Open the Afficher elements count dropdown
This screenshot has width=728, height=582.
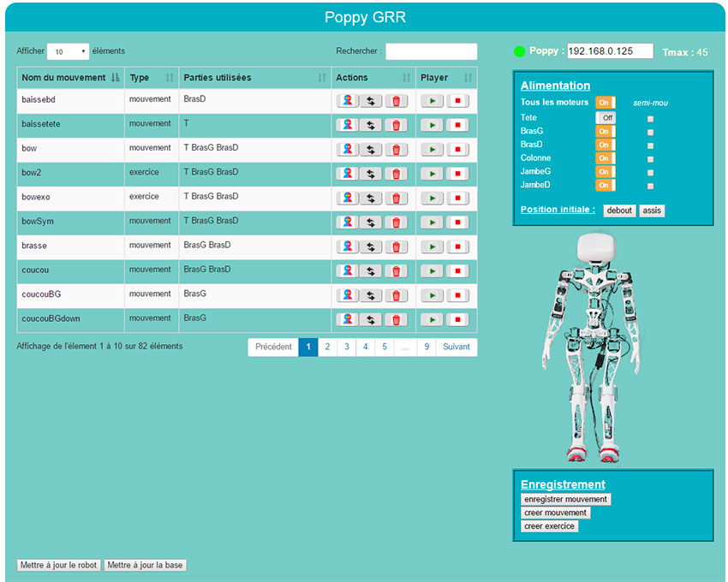pos(68,51)
